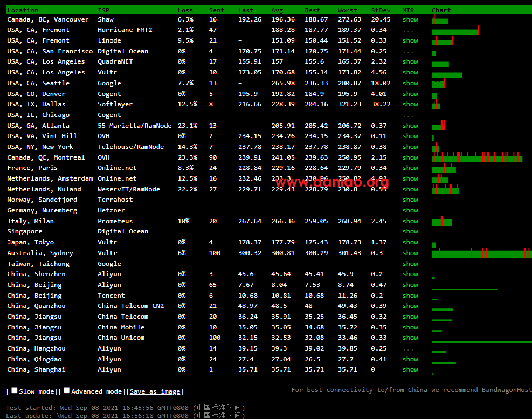Show MTR for Beijing Aliyun row
The height and width of the screenshot is (419, 532).
click(x=410, y=285)
